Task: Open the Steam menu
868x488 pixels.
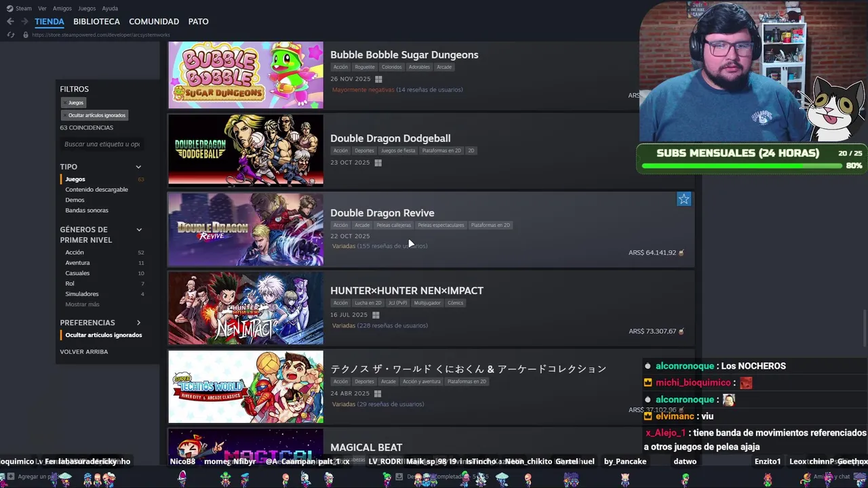Action: [24, 8]
